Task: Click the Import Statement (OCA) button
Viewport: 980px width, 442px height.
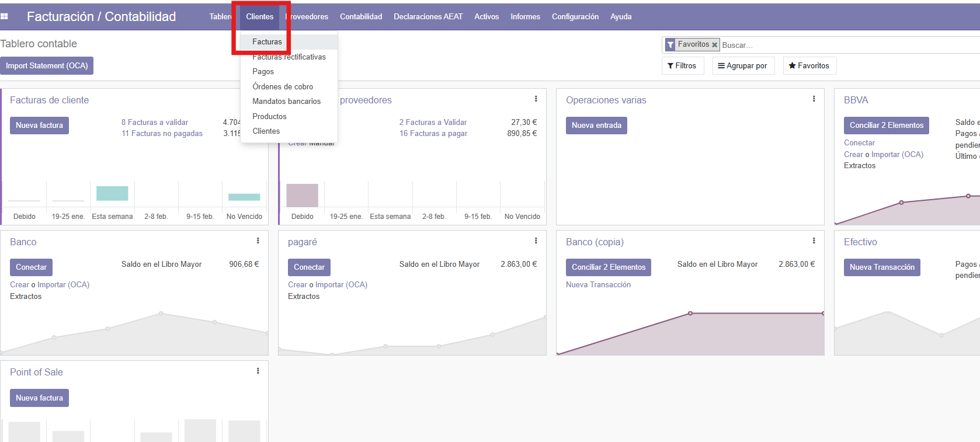Action: point(47,66)
